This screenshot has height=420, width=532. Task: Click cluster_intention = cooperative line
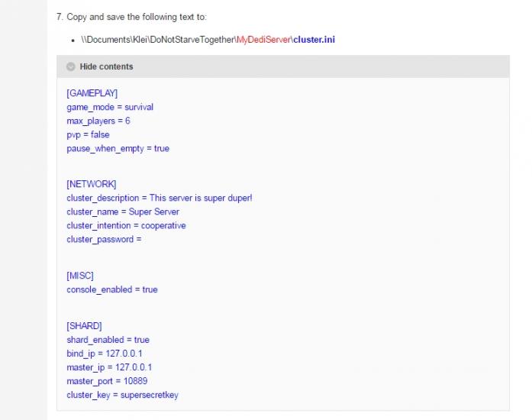tap(126, 225)
